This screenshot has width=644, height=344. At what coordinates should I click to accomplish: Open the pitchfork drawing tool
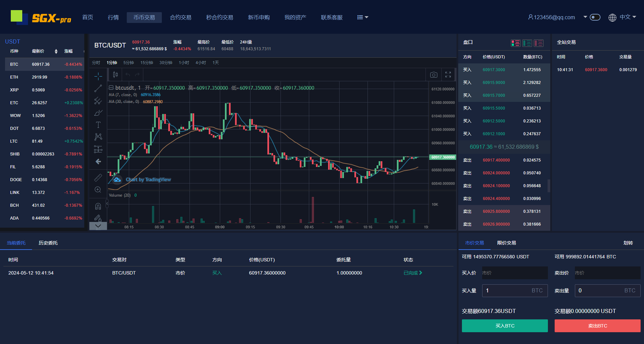click(98, 101)
